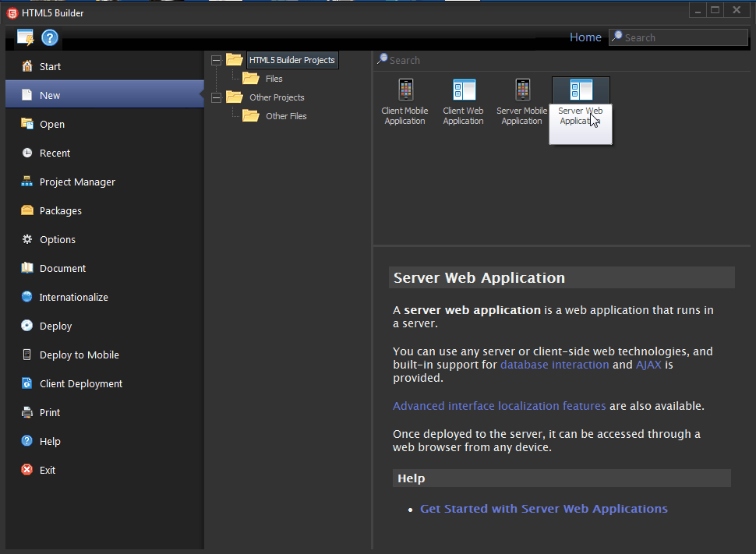Click the Deploy sidebar entry
This screenshot has height=554, width=756.
click(x=104, y=326)
